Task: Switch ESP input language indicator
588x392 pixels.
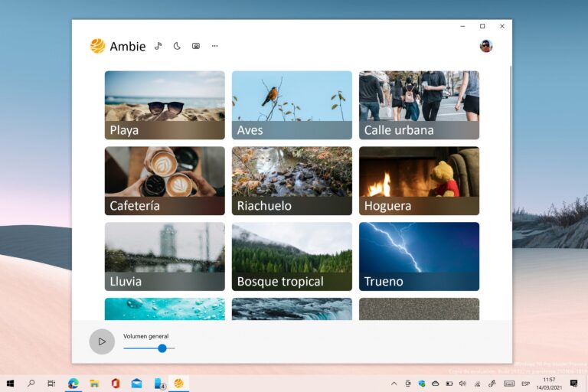Action: pos(525,384)
